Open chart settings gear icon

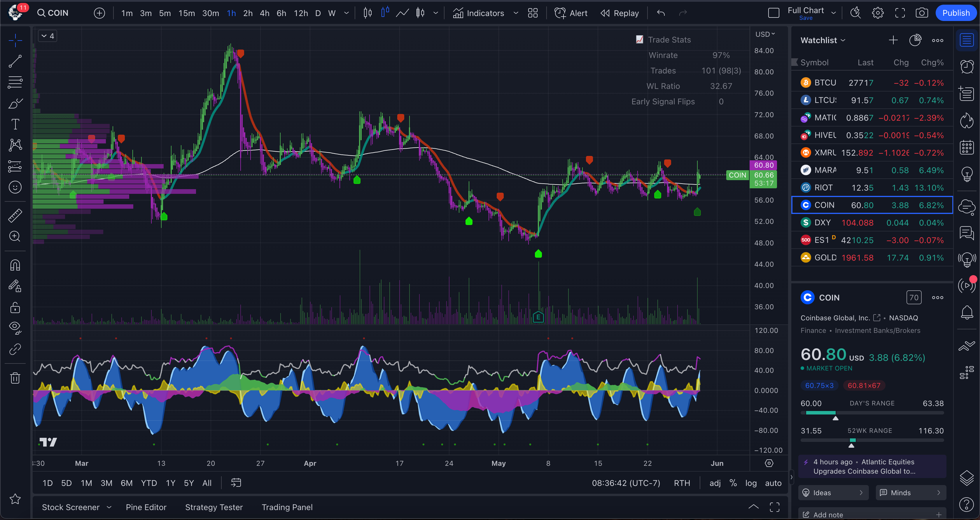point(878,13)
